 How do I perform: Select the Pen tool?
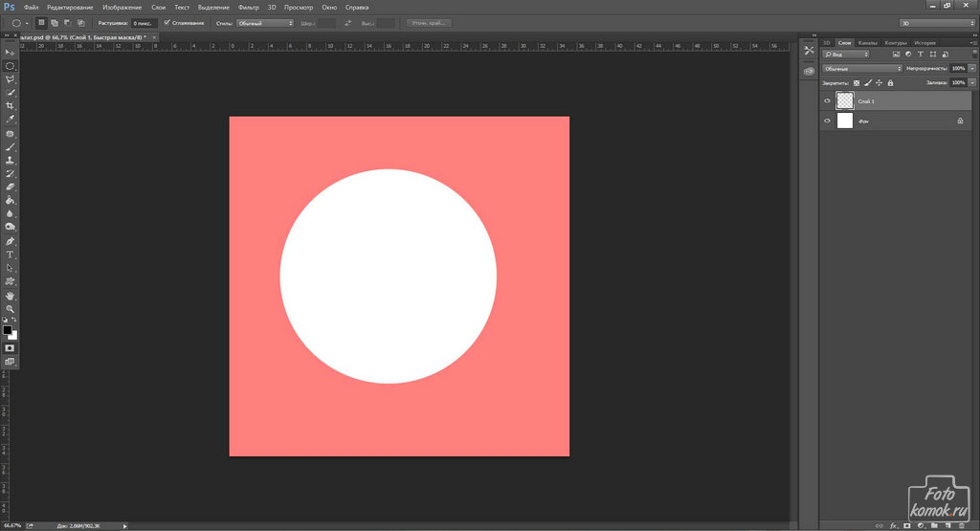point(10,242)
